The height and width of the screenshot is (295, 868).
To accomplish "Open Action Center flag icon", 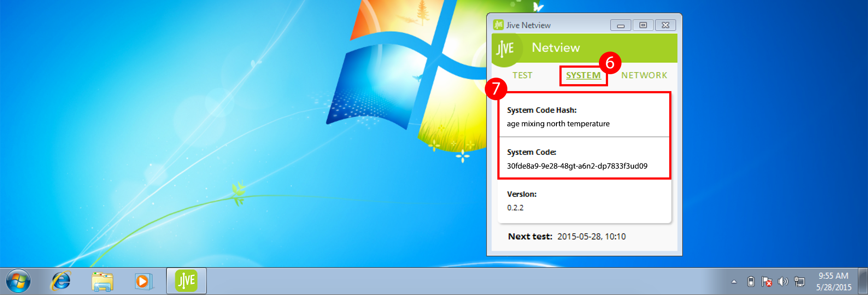I will pyautogui.click(x=766, y=282).
